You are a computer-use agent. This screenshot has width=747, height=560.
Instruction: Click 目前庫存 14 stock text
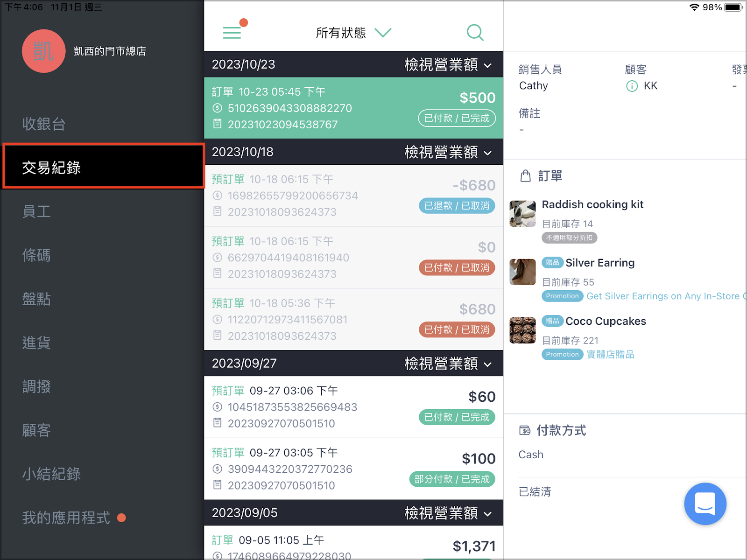pyautogui.click(x=567, y=224)
